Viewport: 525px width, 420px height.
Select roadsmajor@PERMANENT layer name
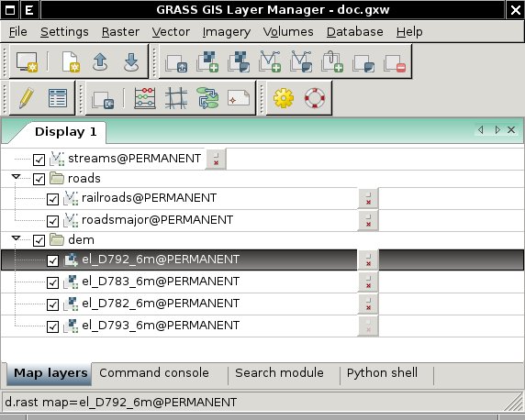(x=157, y=220)
